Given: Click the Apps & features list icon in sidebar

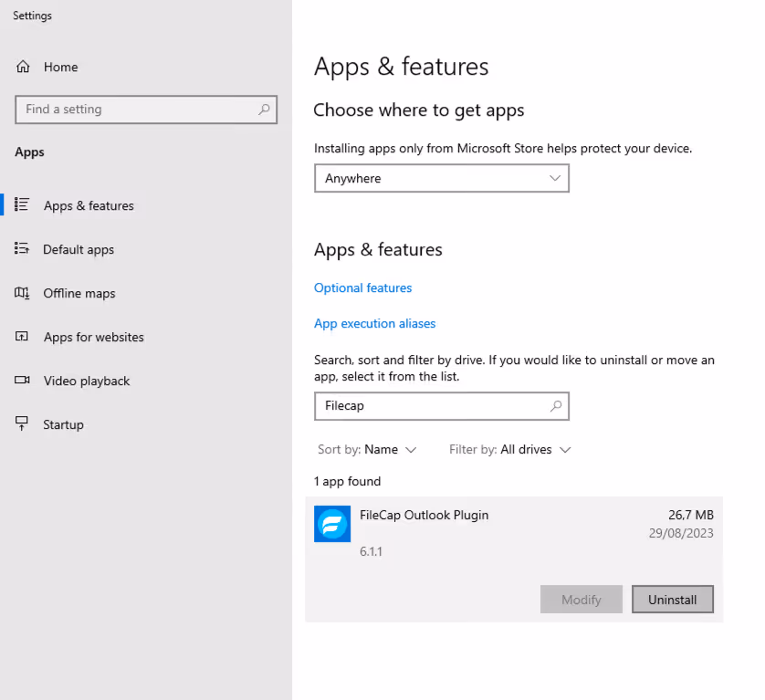Looking at the screenshot, I should (22, 204).
